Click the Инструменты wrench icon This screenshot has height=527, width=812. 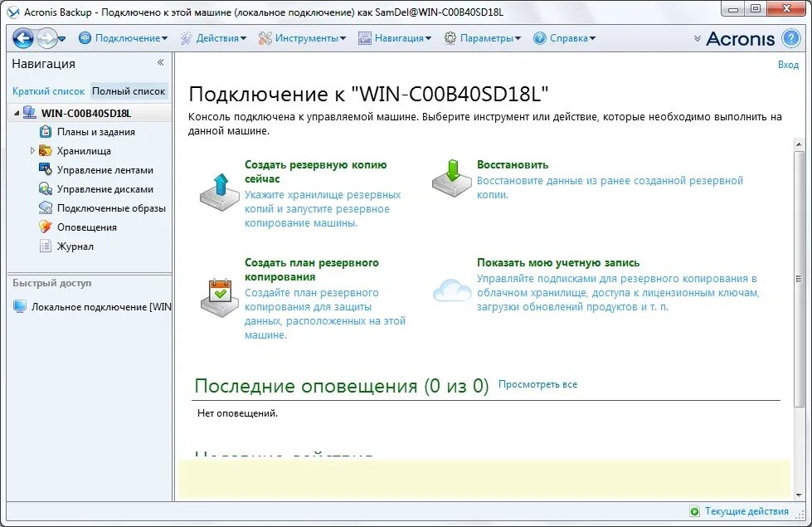tap(265, 38)
